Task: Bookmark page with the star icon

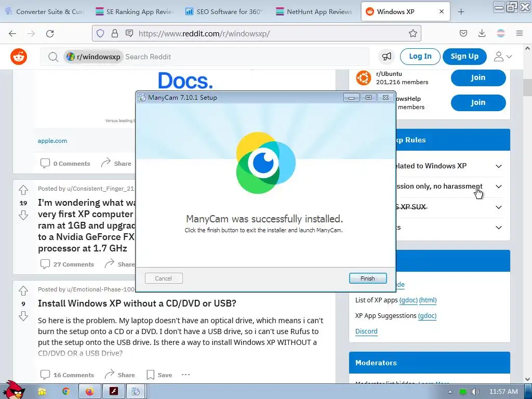Action: (x=413, y=33)
